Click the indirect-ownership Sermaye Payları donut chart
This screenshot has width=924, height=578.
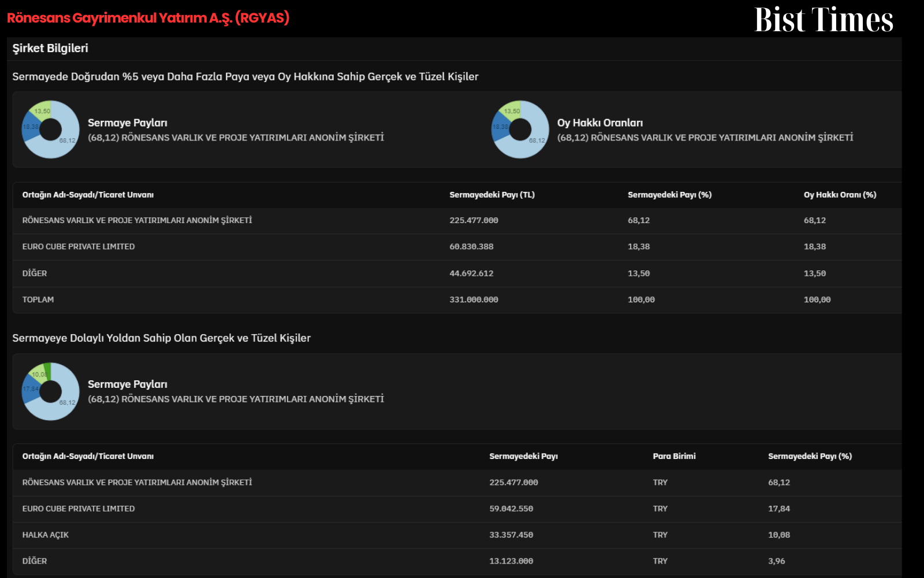pyautogui.click(x=51, y=391)
